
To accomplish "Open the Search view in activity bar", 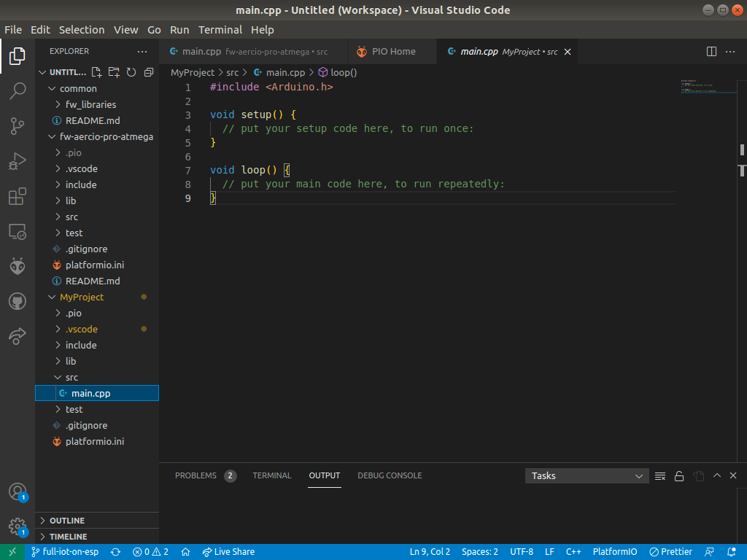I will [x=18, y=91].
